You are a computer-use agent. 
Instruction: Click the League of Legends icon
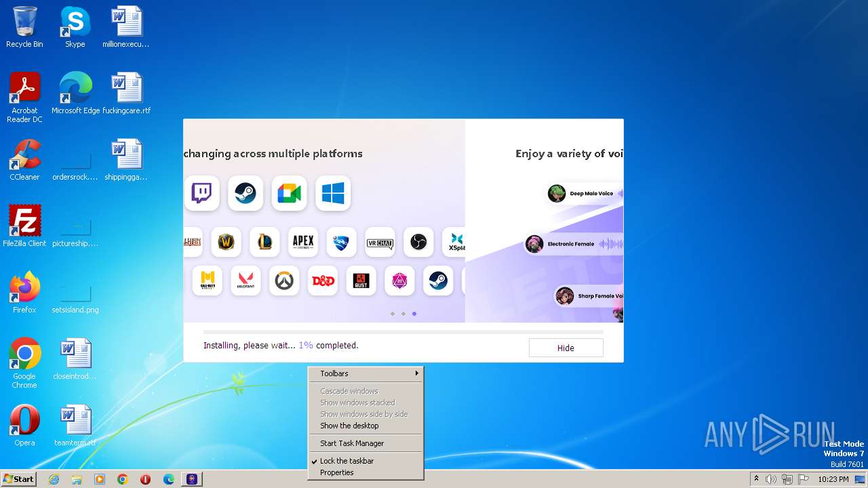pyautogui.click(x=264, y=243)
